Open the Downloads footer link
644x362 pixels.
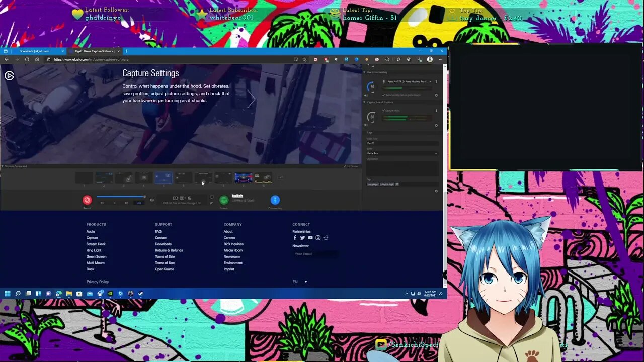tap(163, 244)
